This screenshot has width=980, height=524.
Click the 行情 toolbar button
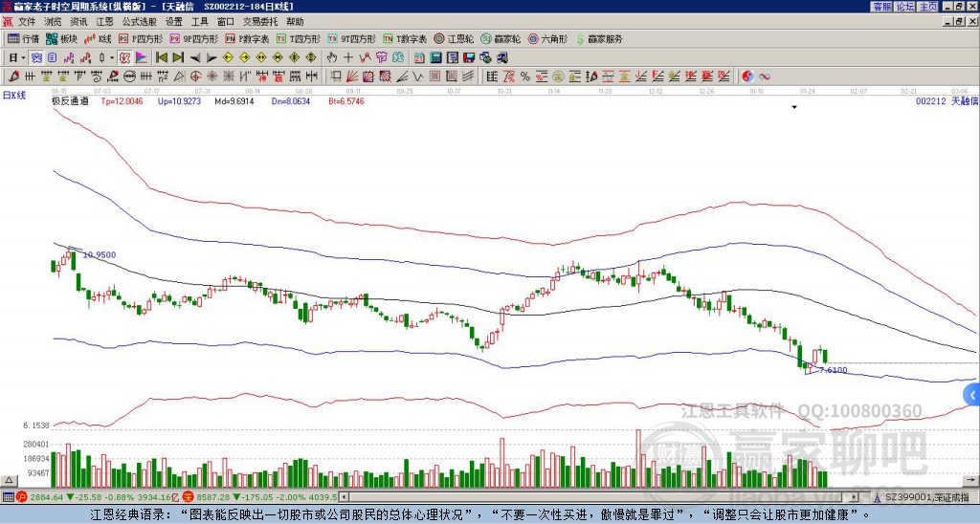coord(24,38)
